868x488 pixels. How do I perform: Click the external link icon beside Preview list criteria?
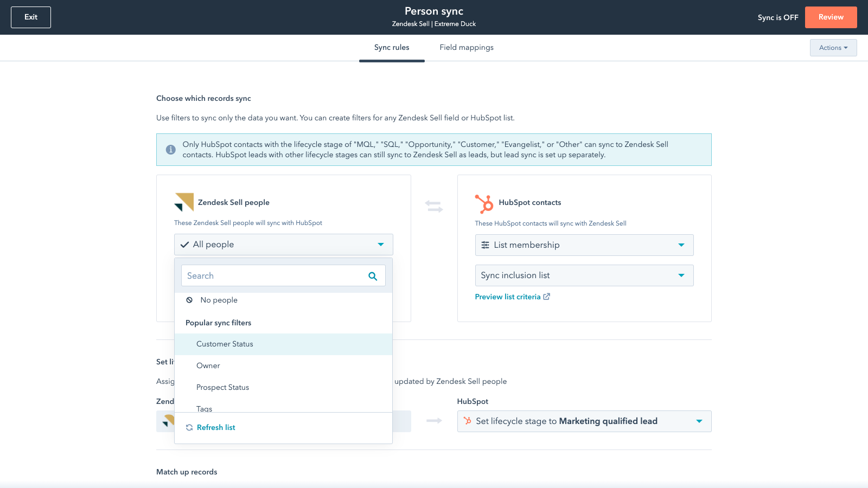pyautogui.click(x=547, y=297)
